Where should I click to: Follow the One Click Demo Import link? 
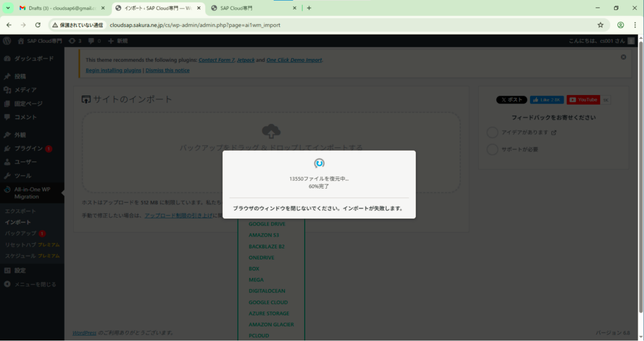[x=294, y=60]
